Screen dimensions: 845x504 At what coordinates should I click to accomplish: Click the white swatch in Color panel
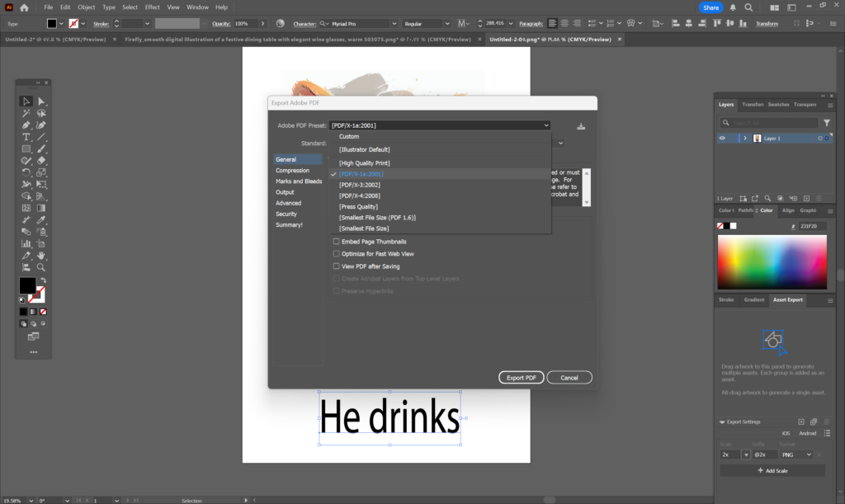tap(734, 226)
